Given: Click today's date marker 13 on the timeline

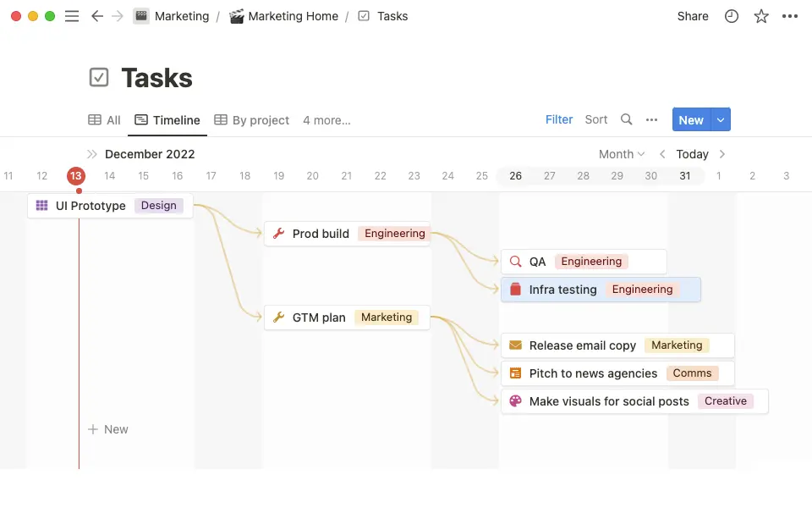Looking at the screenshot, I should (x=76, y=175).
